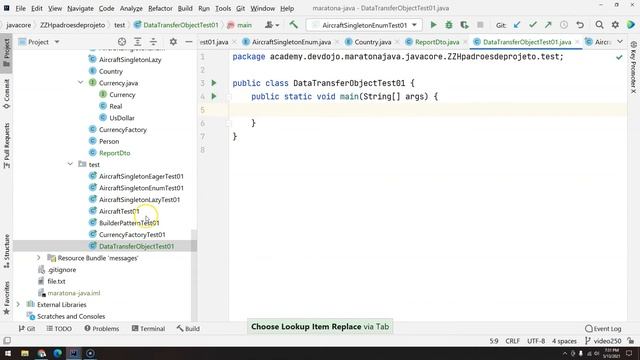This screenshot has width=640, height=360.
Task: Switch to Country.java tab
Action: (x=373, y=42)
